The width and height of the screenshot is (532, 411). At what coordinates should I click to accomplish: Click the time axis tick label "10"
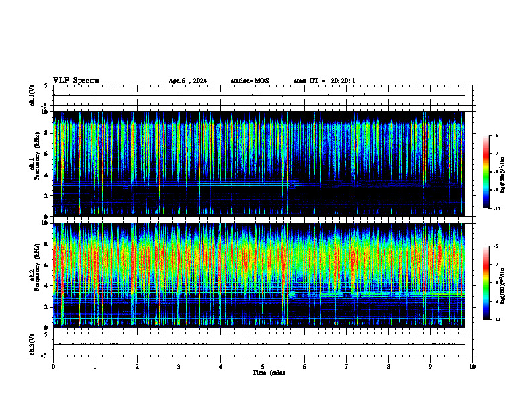click(472, 367)
